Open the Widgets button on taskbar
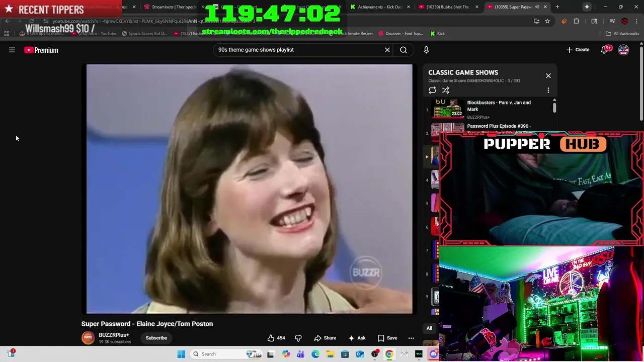Viewport: 644px width, 362px height. pyautogui.click(x=11, y=353)
